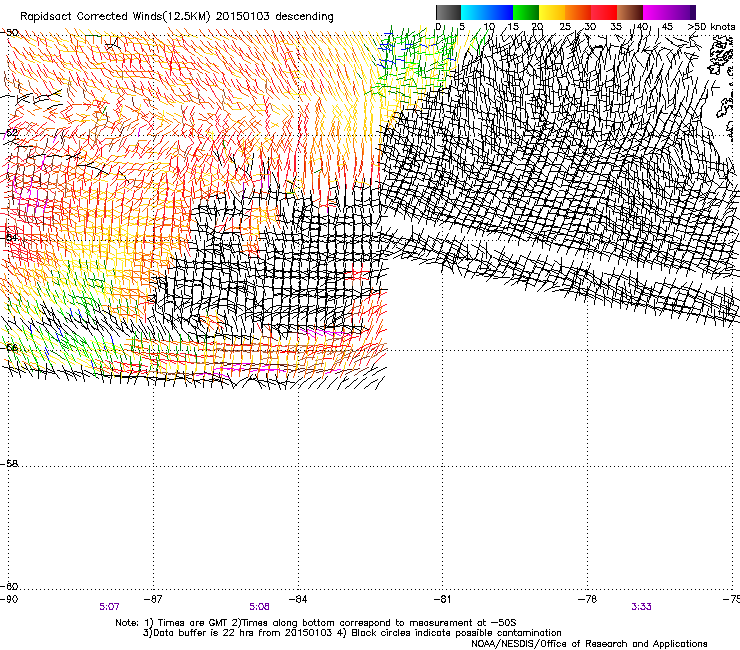Click the 5:07 swath time label
740x650 pixels.
pos(109,607)
